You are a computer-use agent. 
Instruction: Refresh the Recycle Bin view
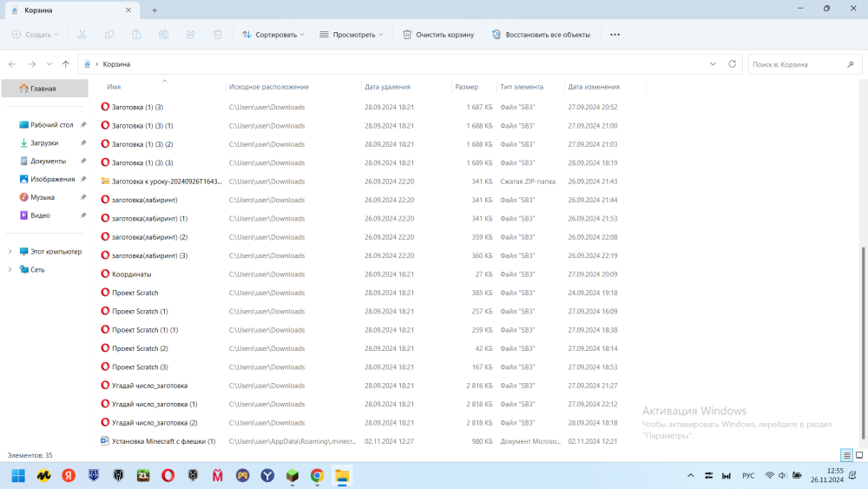click(x=732, y=64)
